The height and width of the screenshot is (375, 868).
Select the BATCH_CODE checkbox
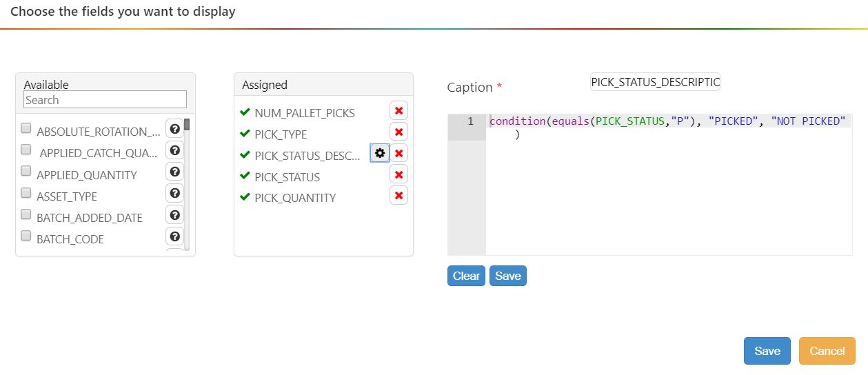(26, 236)
